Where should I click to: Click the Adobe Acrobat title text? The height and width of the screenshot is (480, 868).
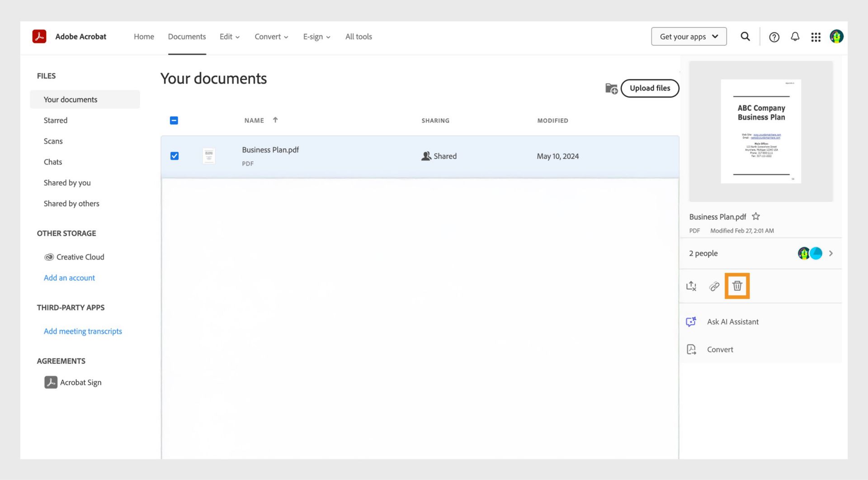point(81,37)
